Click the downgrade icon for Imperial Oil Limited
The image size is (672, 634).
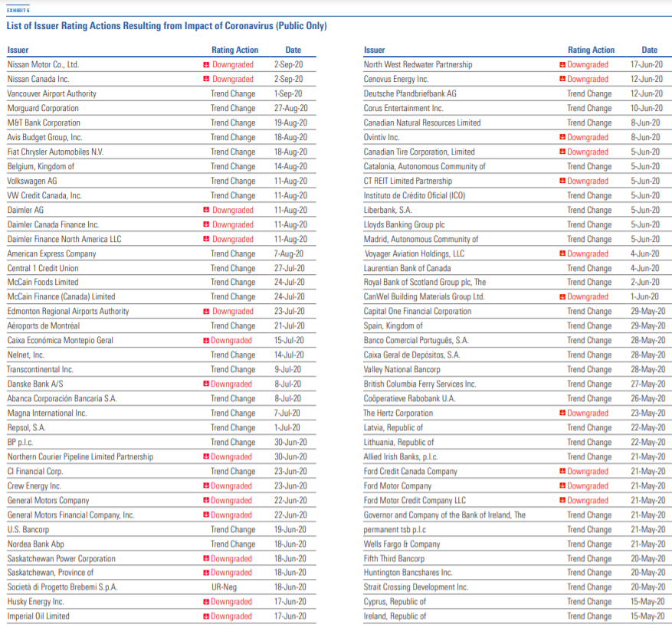[206, 616]
